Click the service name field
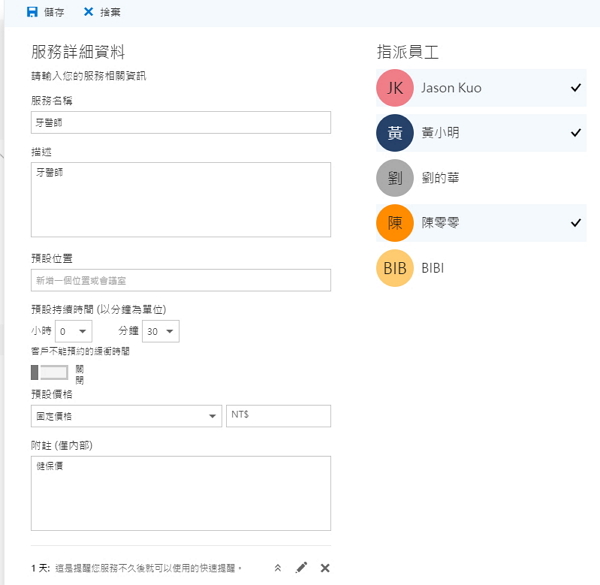Screen dimensions: 600x585 [180, 123]
